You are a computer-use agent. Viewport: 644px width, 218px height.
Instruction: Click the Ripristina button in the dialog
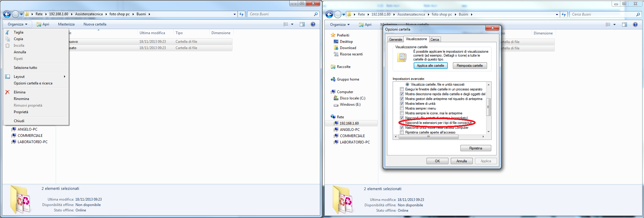pos(475,148)
